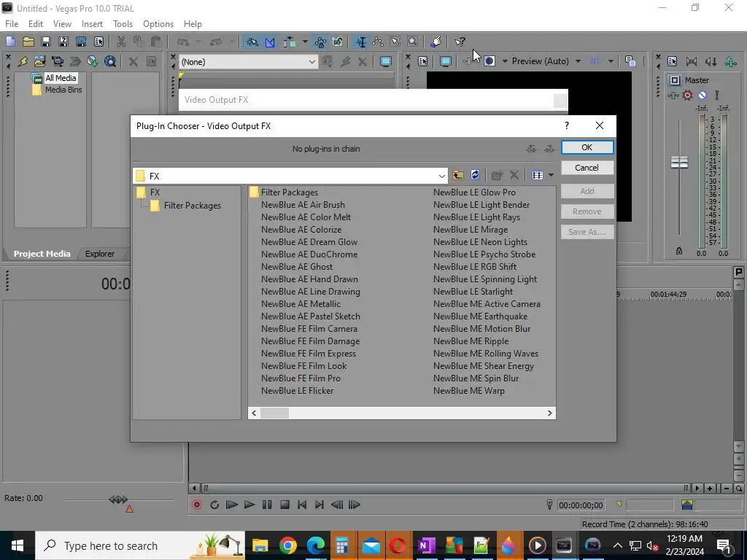This screenshot has height=560, width=747.
Task: Click the What's This help icon
Action: [460, 42]
